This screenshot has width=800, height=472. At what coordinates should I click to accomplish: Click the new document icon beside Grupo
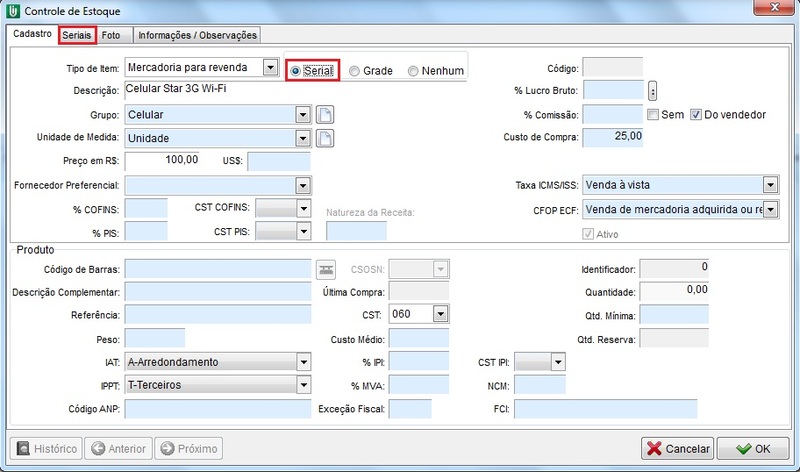click(x=324, y=115)
